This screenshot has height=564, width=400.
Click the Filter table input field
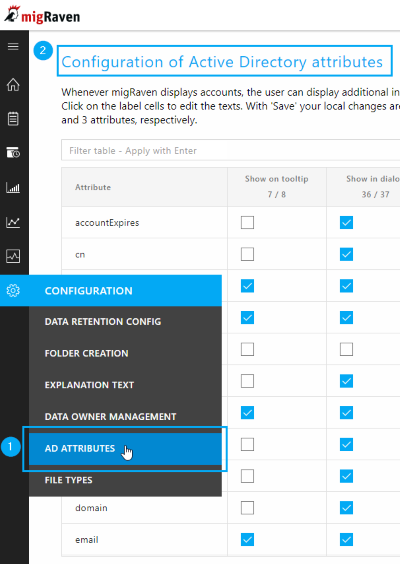click(x=230, y=150)
